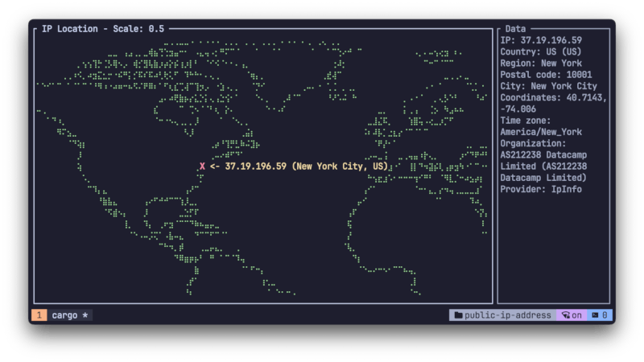644x362 pixels.
Task: Select the orange window number 1 badge
Action: click(x=39, y=315)
